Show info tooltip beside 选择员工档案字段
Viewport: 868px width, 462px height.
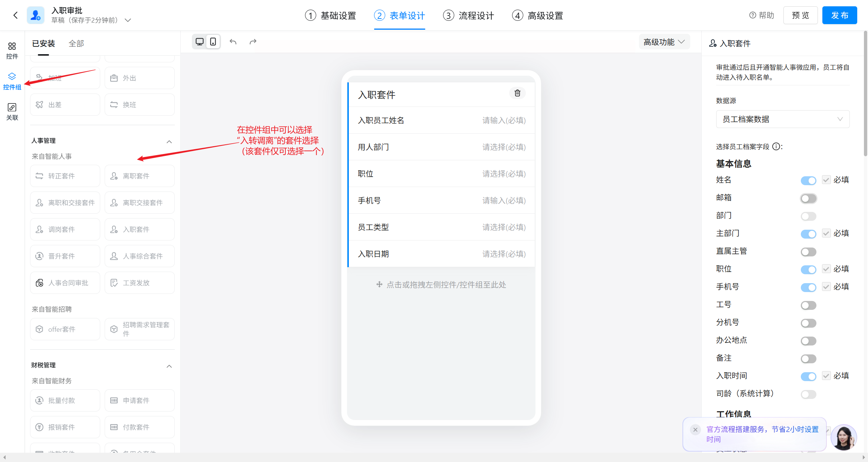click(x=776, y=147)
